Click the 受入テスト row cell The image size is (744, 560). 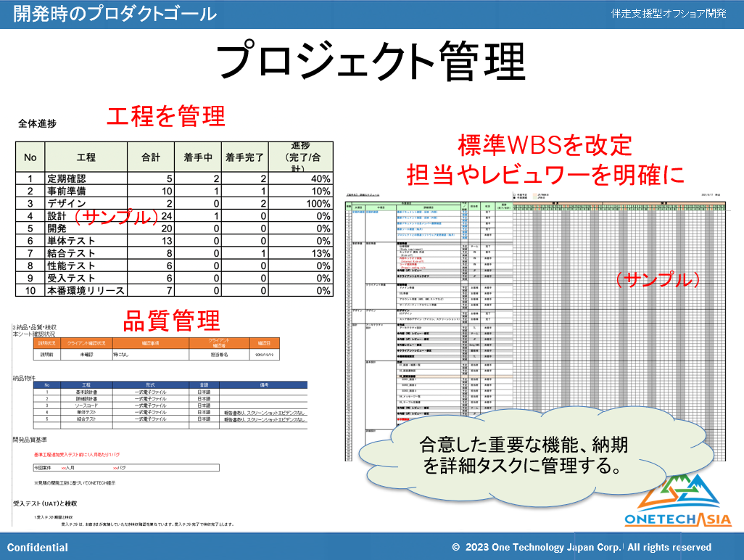tap(86, 278)
